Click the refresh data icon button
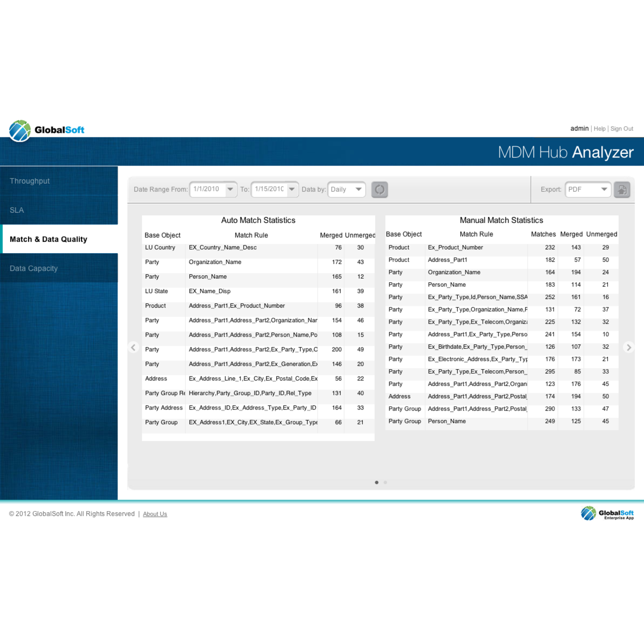This screenshot has height=644, width=644. [379, 190]
